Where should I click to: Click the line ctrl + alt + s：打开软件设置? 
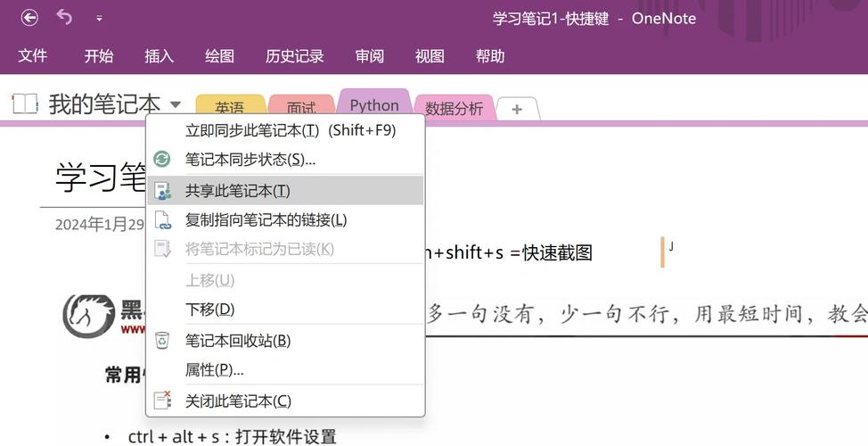click(232, 436)
